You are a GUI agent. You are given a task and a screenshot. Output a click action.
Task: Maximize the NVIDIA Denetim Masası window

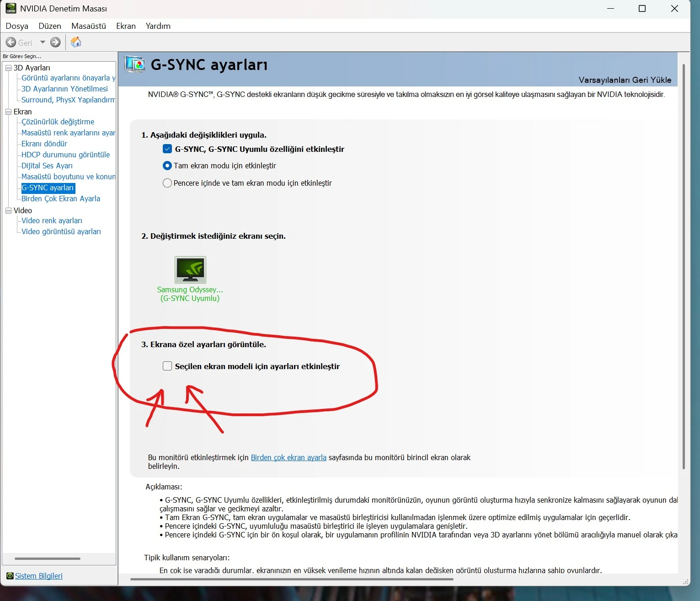(642, 9)
